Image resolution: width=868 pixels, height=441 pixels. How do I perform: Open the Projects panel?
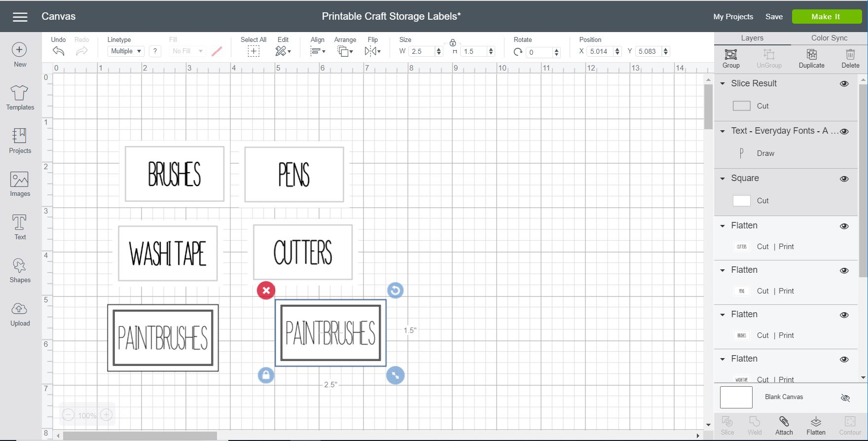pos(20,141)
